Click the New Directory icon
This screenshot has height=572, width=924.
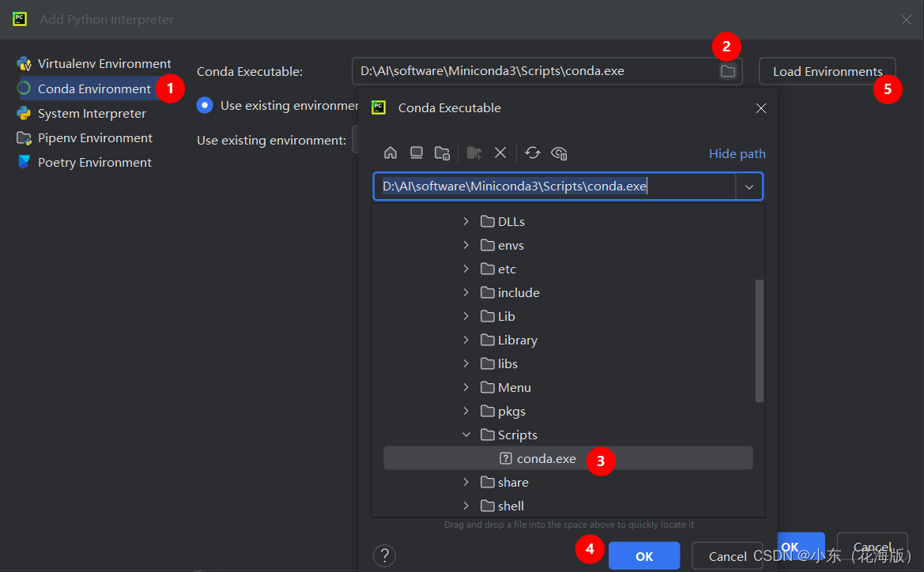coord(473,153)
